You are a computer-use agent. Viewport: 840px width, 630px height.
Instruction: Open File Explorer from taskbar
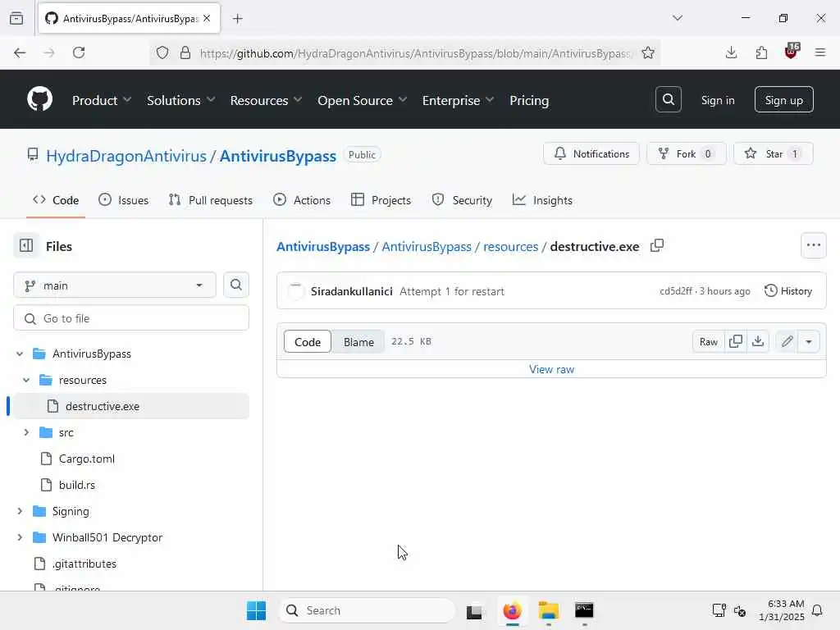pos(548,610)
